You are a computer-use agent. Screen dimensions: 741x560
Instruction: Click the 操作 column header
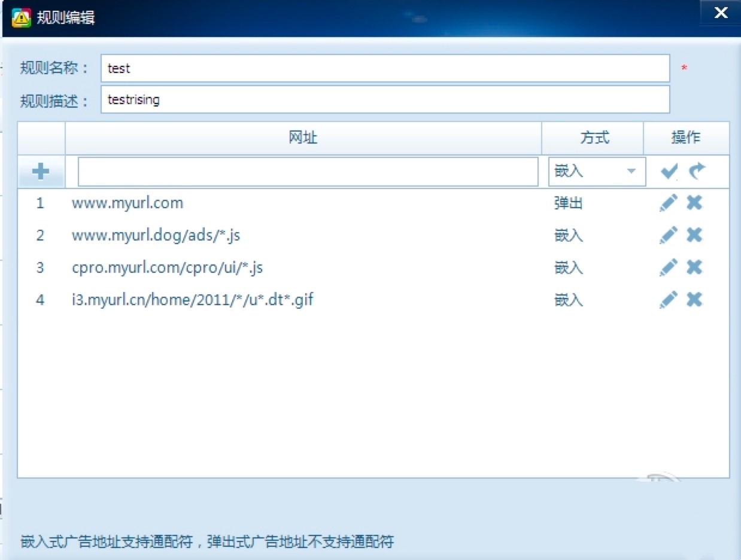(x=686, y=138)
